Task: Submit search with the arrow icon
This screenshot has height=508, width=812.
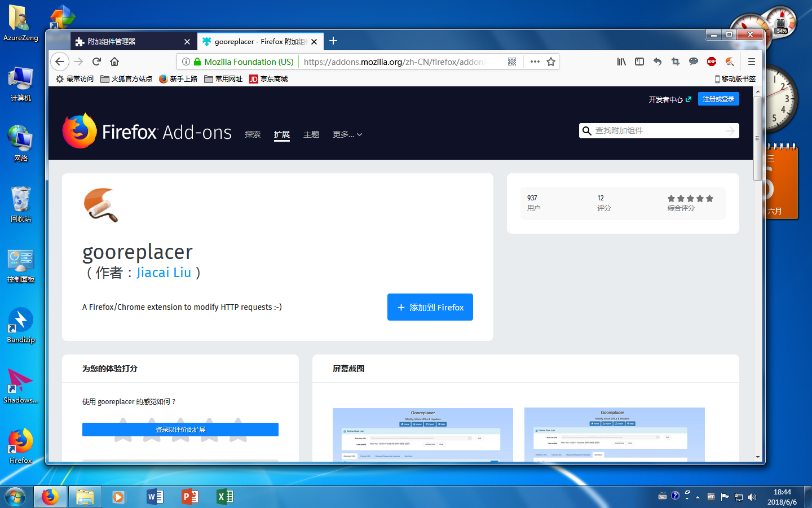Action: coord(730,130)
